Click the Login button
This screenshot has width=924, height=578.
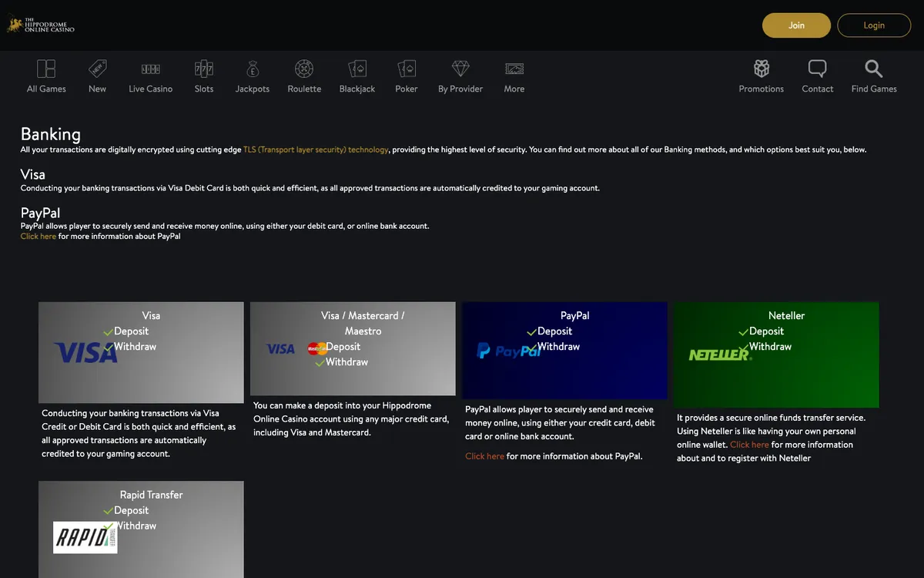[874, 25]
